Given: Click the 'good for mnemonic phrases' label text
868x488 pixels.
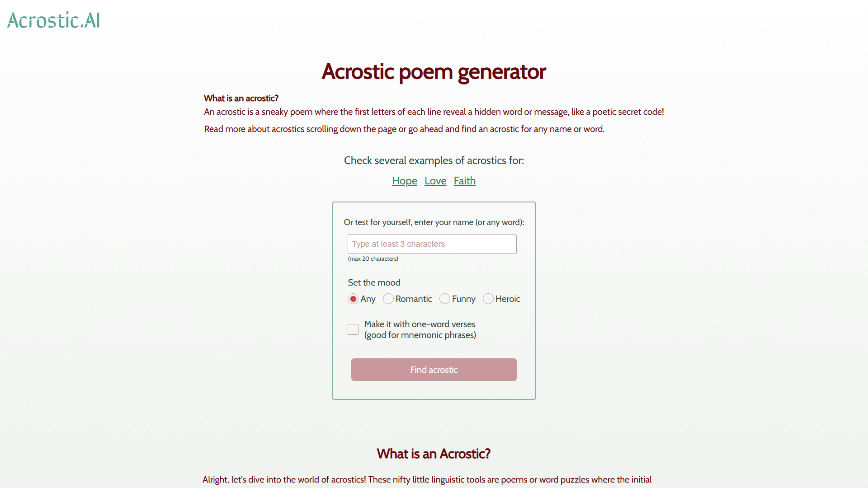Looking at the screenshot, I should pyautogui.click(x=420, y=335).
